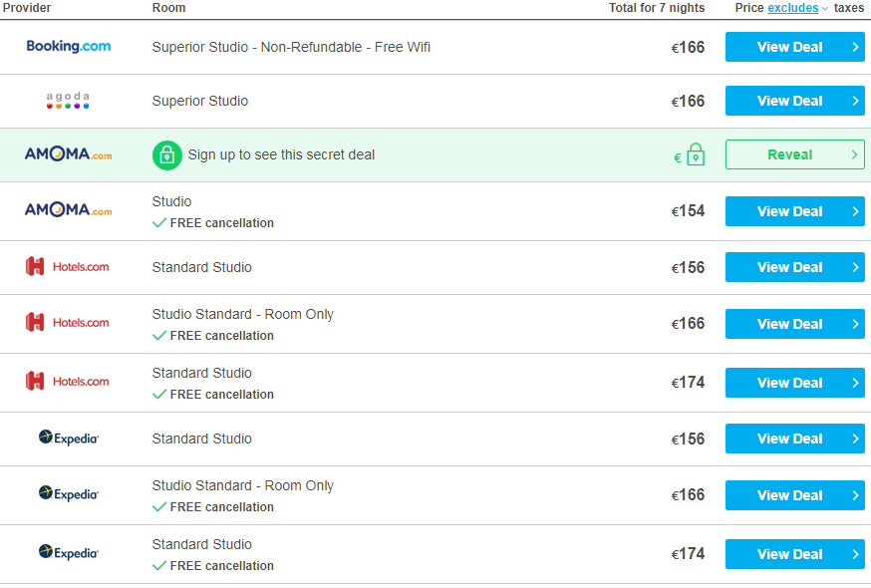View Deal for Expedia Room Only €166
Viewport: 871px width, 588px height.
[795, 495]
